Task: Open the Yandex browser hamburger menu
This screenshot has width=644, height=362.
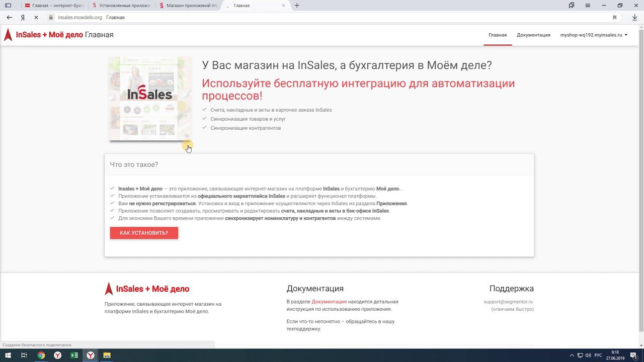Action: pyautogui.click(x=588, y=6)
